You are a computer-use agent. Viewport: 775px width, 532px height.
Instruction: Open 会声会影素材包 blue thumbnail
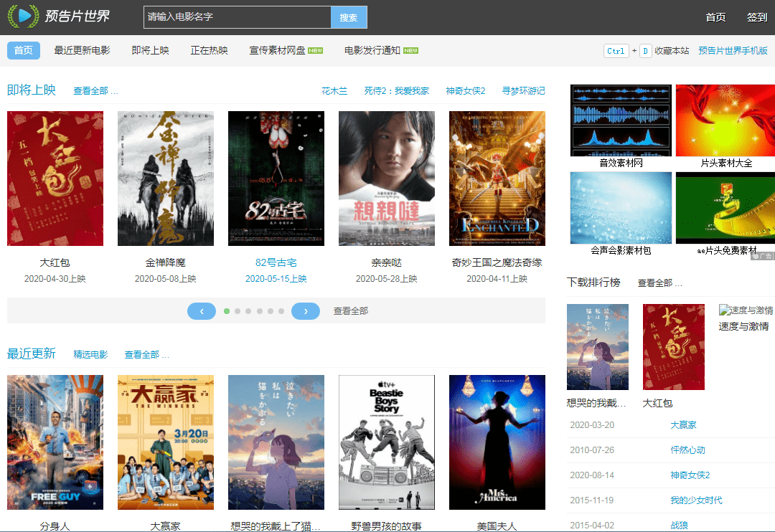(x=621, y=208)
